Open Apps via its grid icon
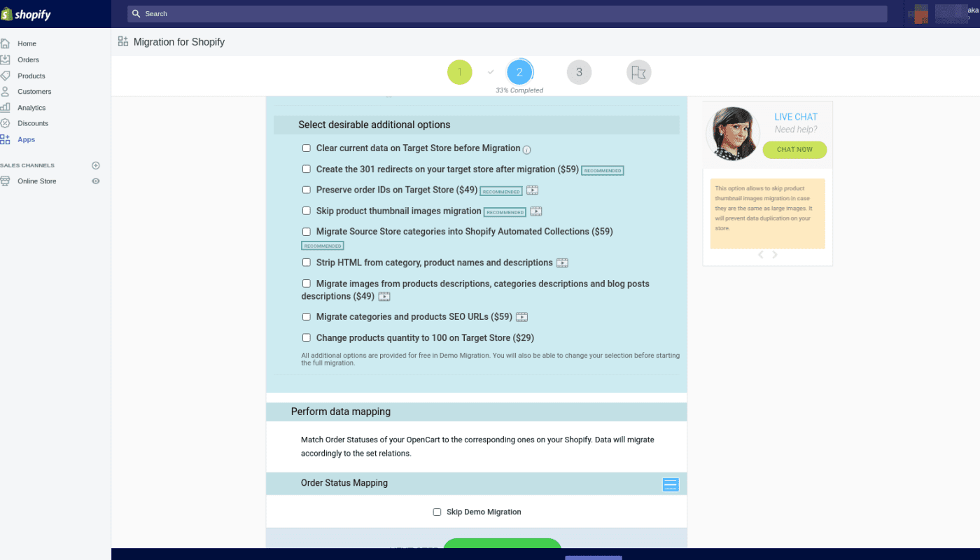 pos(6,139)
